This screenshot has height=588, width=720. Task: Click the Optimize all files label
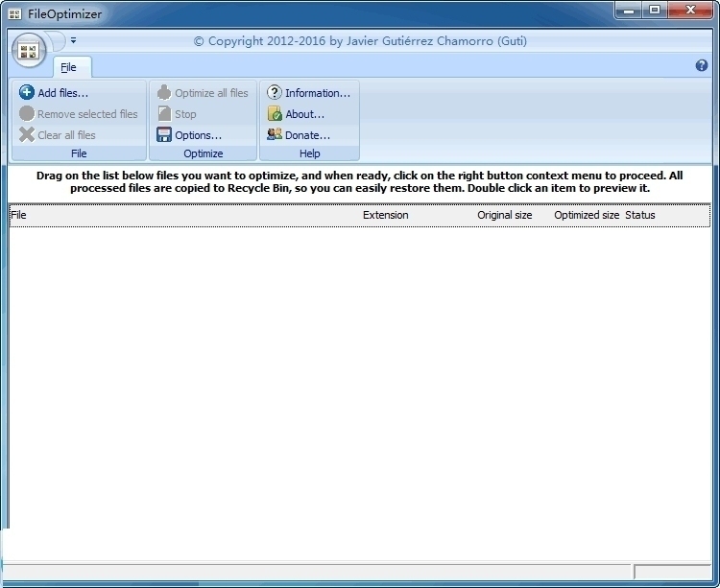click(x=211, y=93)
